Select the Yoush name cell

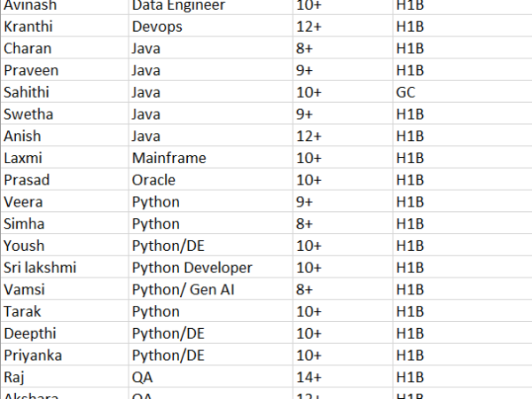click(24, 246)
